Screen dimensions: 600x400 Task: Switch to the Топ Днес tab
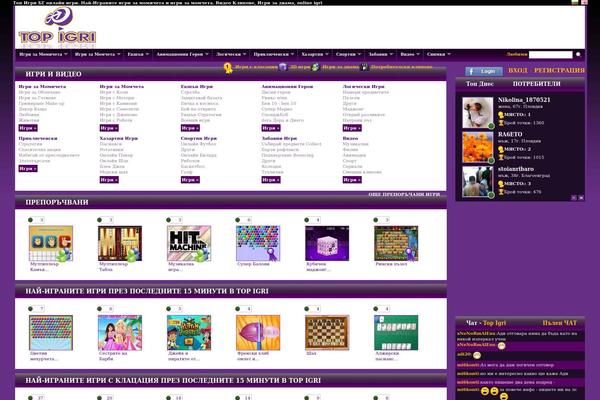pyautogui.click(x=479, y=83)
